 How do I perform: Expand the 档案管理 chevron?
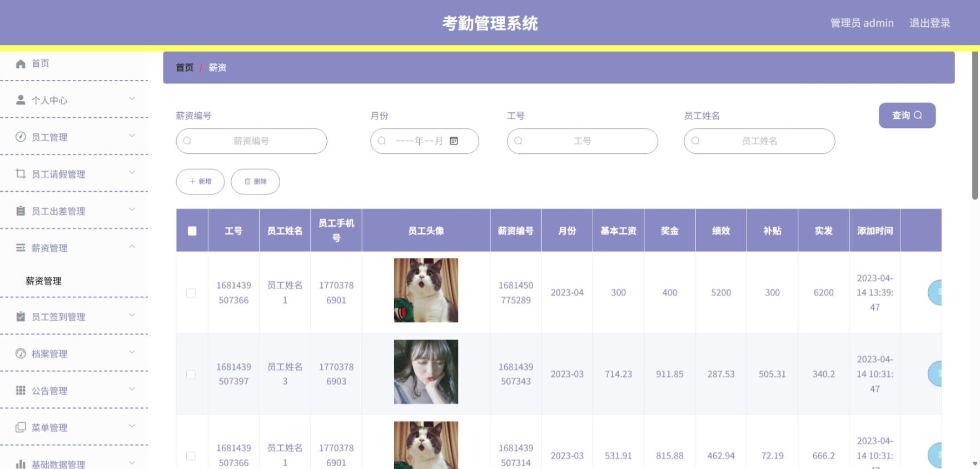[132, 352]
